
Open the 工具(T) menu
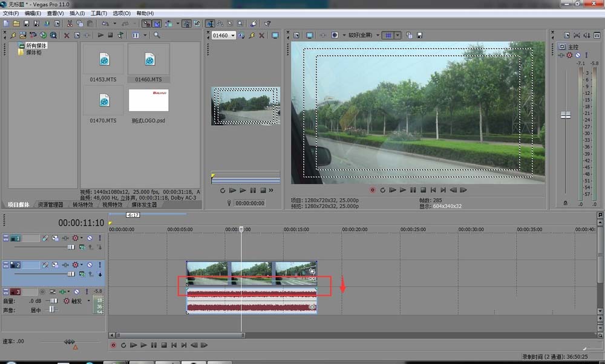(99, 13)
